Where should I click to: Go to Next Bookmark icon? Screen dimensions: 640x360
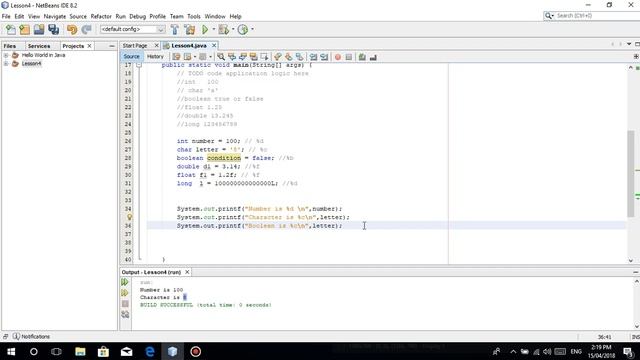(289, 57)
